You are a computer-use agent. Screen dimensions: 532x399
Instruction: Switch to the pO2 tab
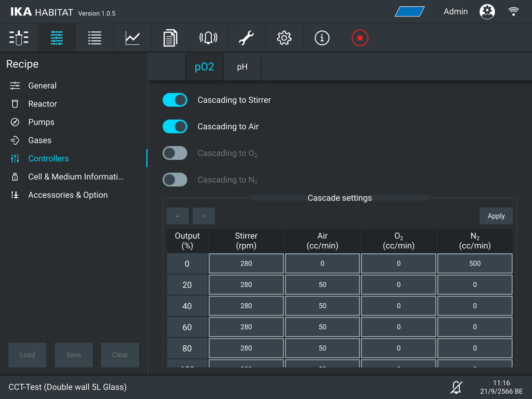(204, 66)
